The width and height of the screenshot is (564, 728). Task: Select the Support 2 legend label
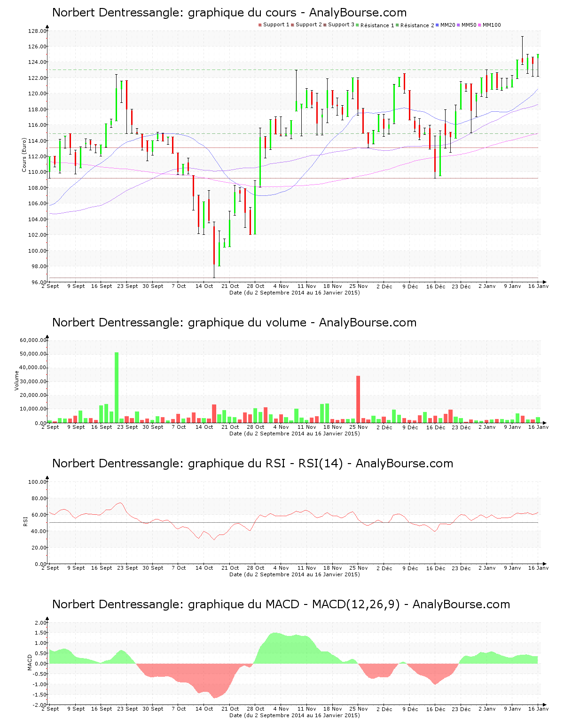click(x=309, y=25)
